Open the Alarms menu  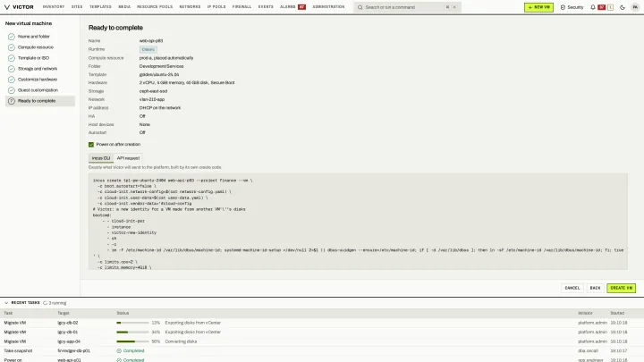pyautogui.click(x=287, y=7)
